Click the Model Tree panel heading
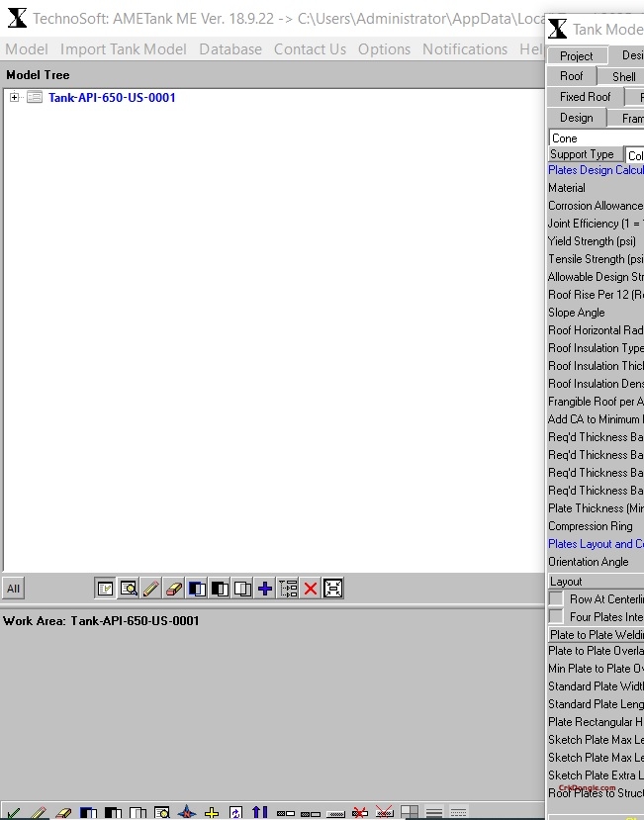 click(38, 75)
